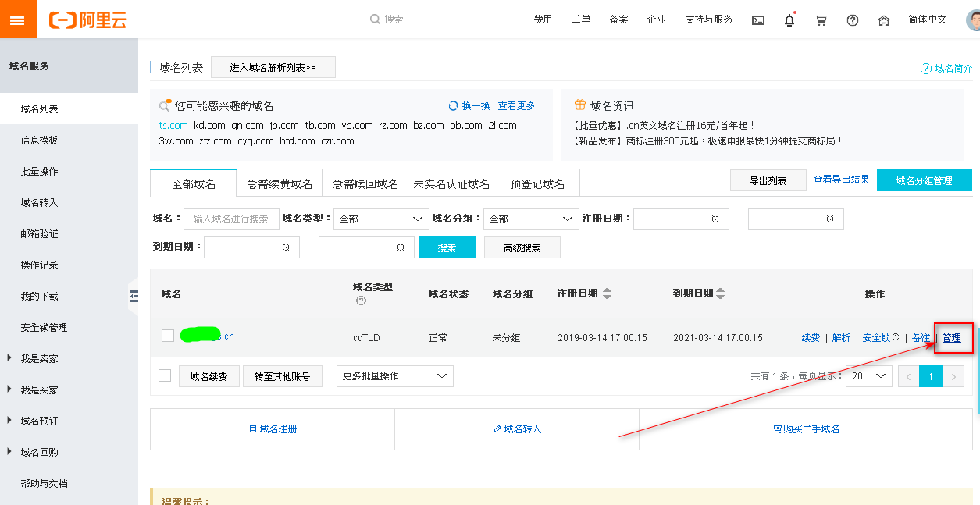The image size is (980, 505).
Task: Sort by 到期日期 column arrows
Action: (x=719, y=293)
